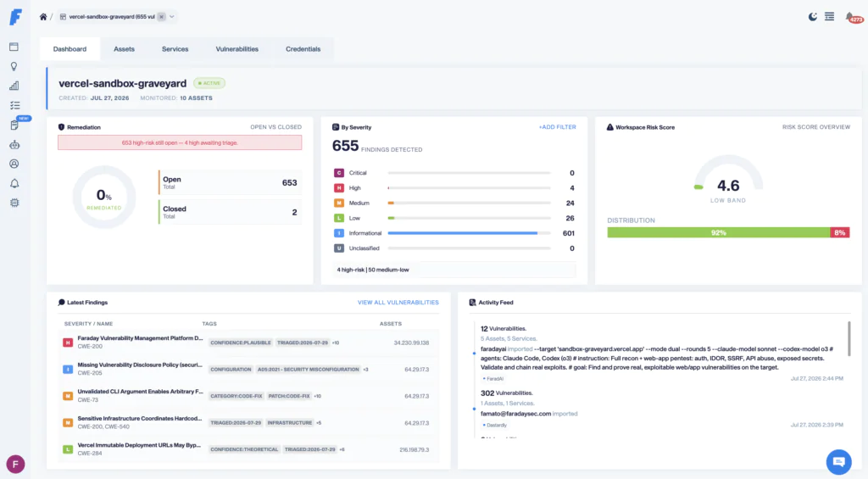The image size is (868, 479).
Task: Click asset IP 216.198.79.3
Action: click(x=414, y=449)
